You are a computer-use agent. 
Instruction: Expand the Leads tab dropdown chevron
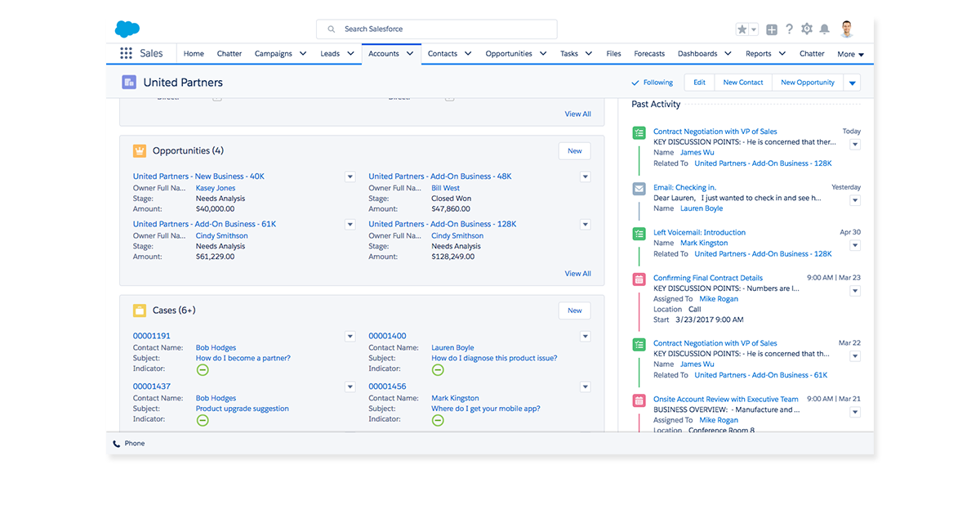click(x=350, y=54)
